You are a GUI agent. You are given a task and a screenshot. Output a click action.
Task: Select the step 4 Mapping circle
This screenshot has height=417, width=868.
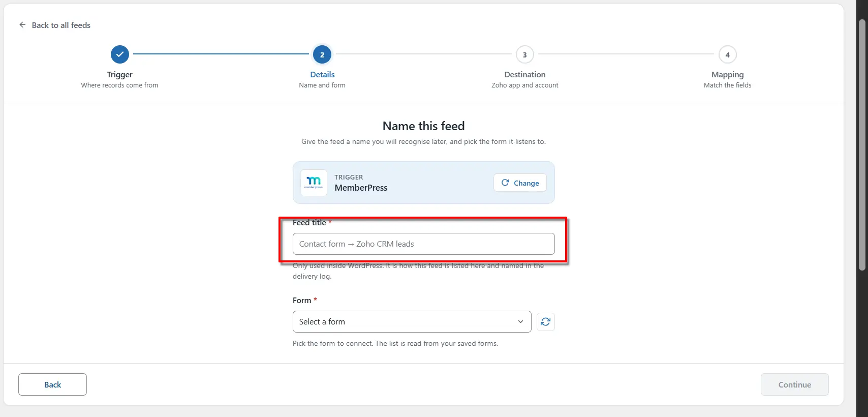(728, 54)
